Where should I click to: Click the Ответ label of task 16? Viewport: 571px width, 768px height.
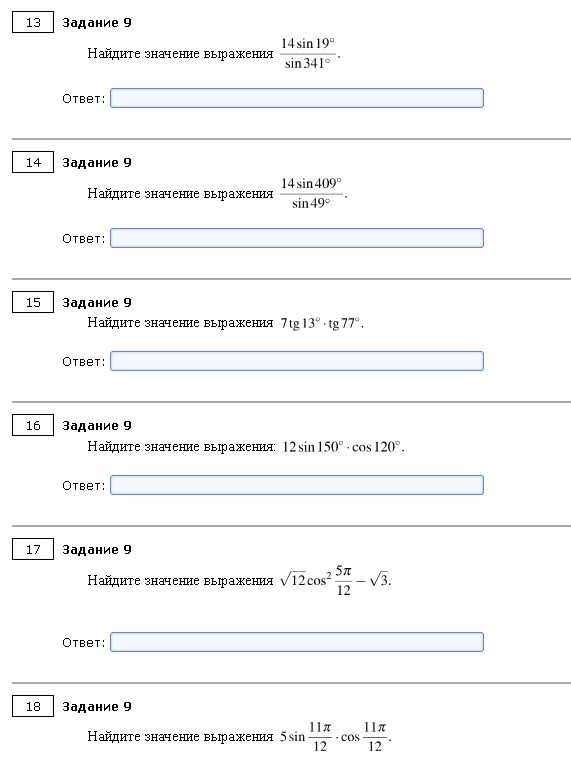click(84, 485)
